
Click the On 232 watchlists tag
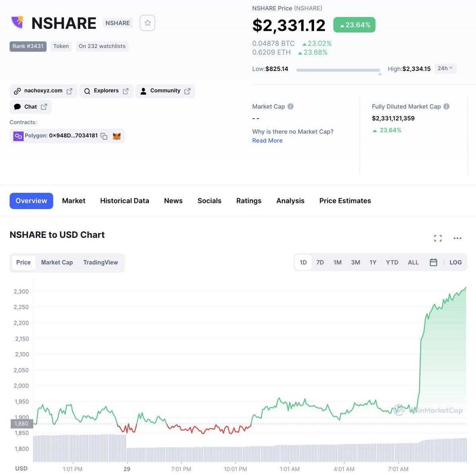(102, 46)
